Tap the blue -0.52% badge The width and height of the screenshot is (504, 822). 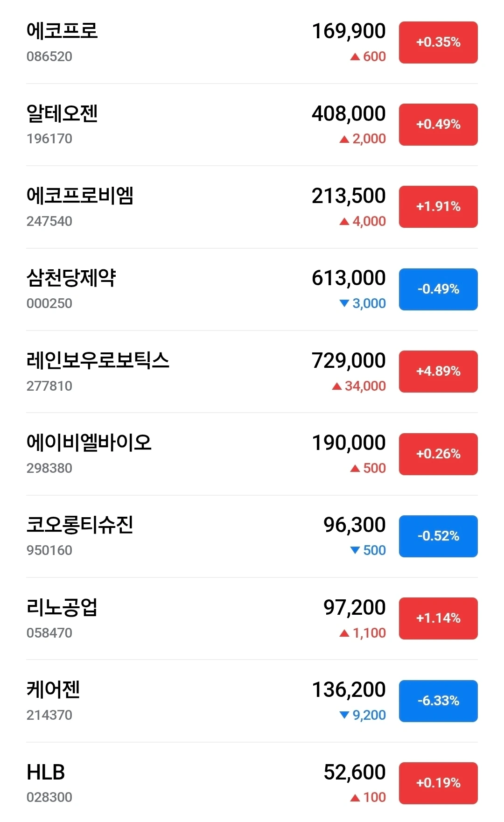click(438, 536)
